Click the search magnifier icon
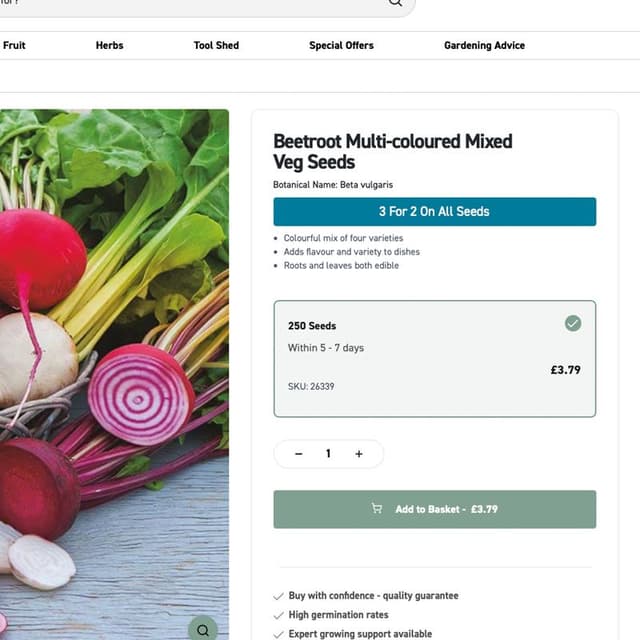This screenshot has width=640, height=640. tap(395, 3)
